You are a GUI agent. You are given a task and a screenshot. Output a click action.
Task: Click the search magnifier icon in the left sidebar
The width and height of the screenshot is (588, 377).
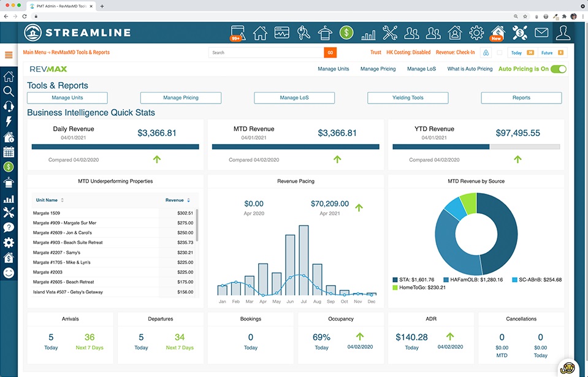click(8, 92)
